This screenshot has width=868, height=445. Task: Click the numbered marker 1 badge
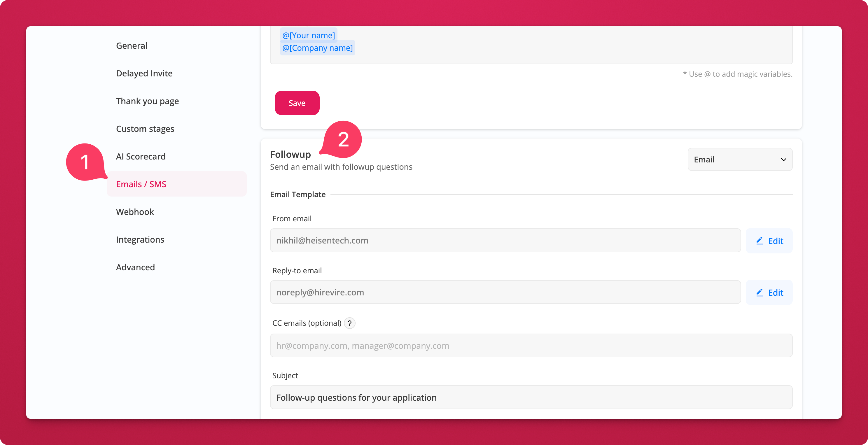point(85,162)
